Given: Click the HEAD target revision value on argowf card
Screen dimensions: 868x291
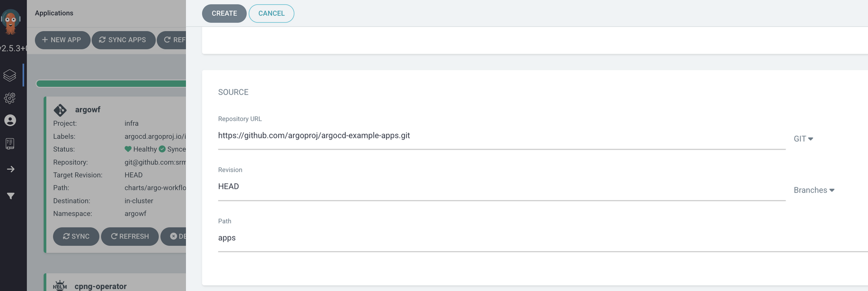Looking at the screenshot, I should click(x=134, y=175).
